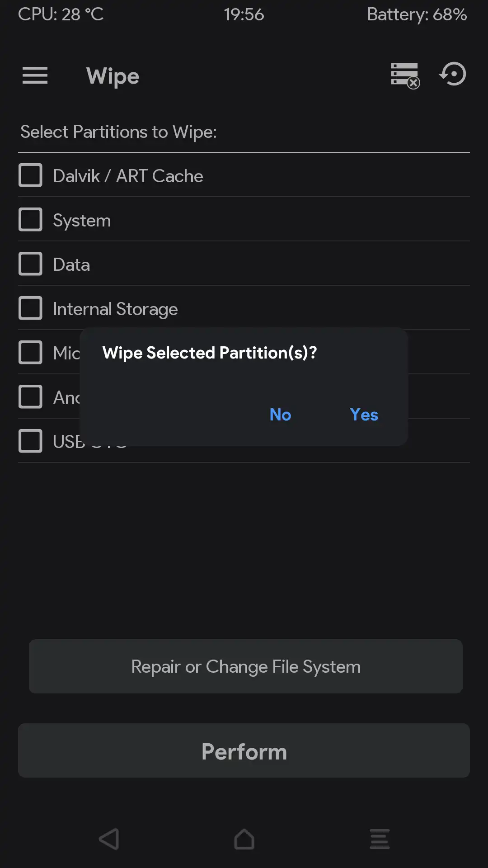Enable the System partition checkbox

point(30,220)
